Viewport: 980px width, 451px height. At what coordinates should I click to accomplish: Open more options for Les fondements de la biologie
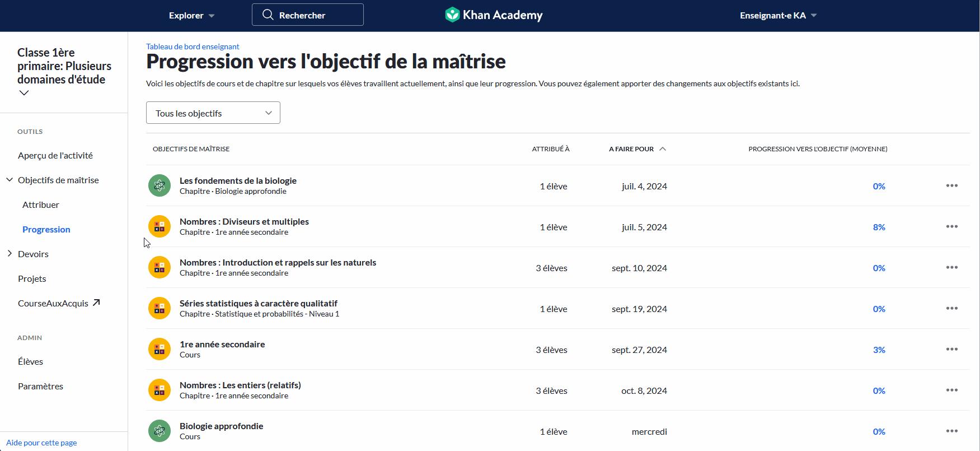click(x=952, y=185)
